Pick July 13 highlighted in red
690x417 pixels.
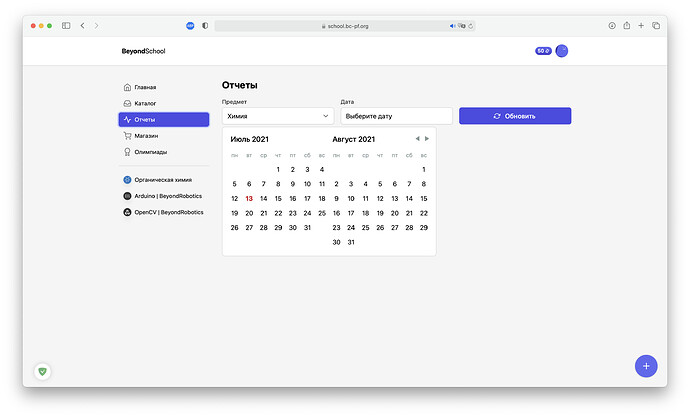coord(249,198)
